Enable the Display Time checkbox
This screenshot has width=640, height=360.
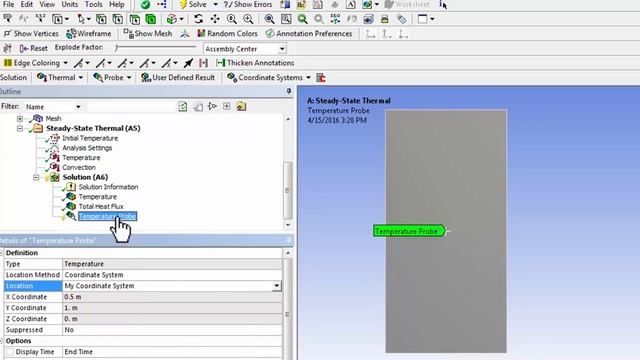pyautogui.click(x=10, y=352)
